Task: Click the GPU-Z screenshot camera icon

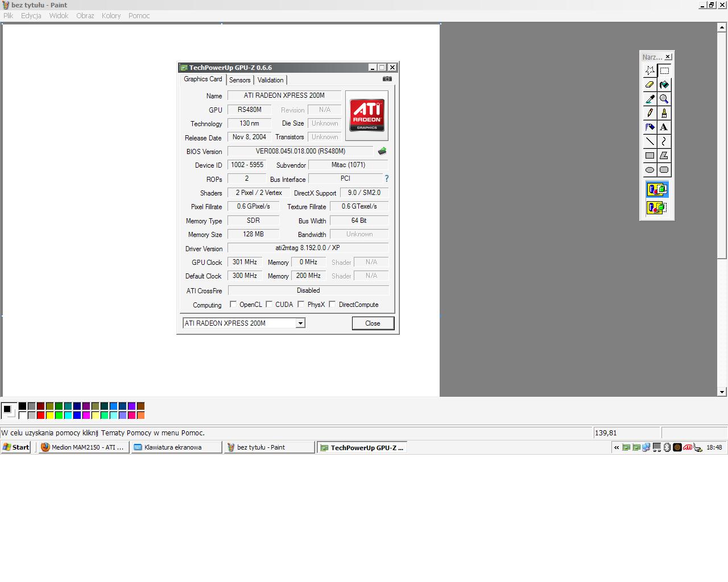Action: click(387, 79)
